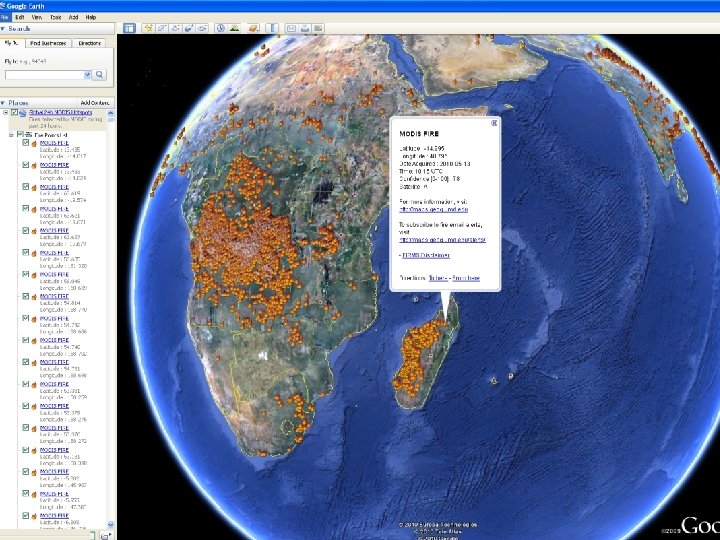This screenshot has height=540, width=720.
Task: Open the Global 24h MODIS Hotspots link
Action: [61, 112]
